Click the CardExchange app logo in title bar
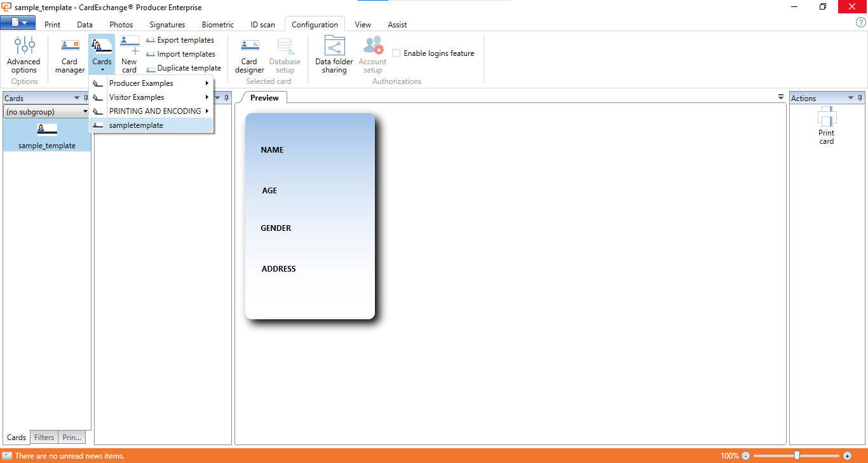The image size is (868, 463). coord(6,7)
